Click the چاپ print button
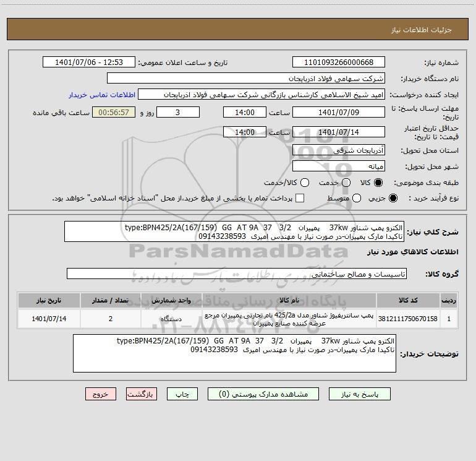The width and height of the screenshot is (476, 461). (182, 394)
